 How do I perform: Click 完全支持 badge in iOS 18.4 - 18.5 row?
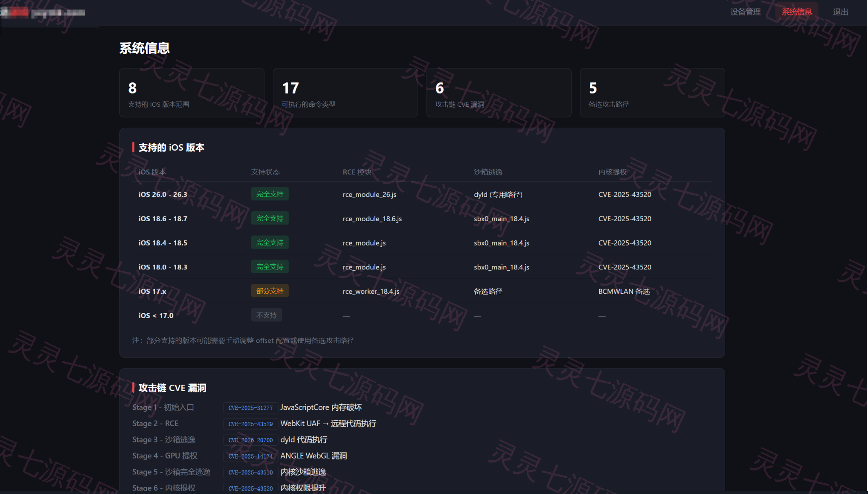270,243
